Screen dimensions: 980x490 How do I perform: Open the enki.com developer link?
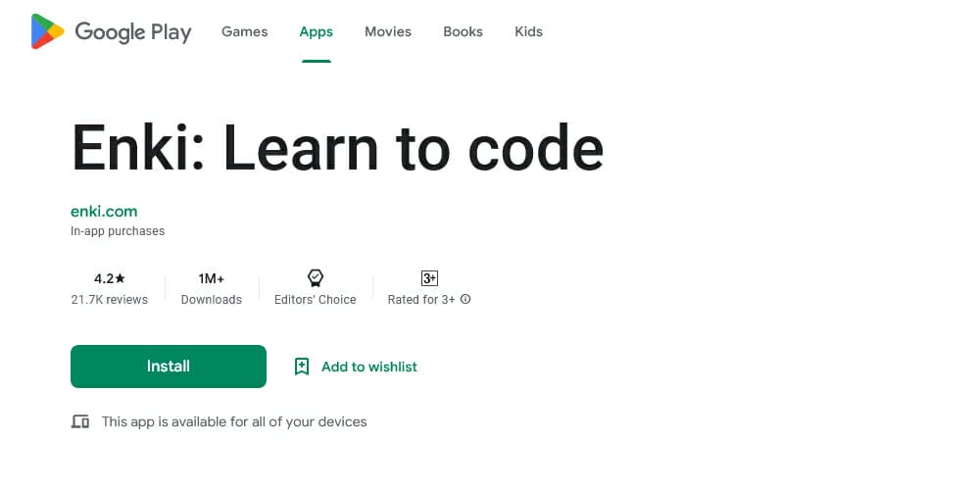pos(104,212)
